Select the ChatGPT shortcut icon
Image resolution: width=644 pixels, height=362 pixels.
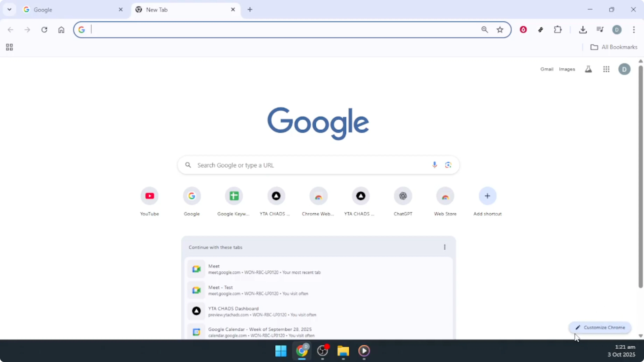(x=403, y=196)
